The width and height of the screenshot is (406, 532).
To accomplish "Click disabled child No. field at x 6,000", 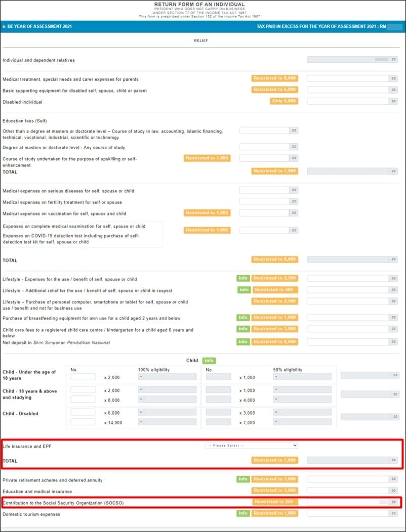I will (x=83, y=412).
